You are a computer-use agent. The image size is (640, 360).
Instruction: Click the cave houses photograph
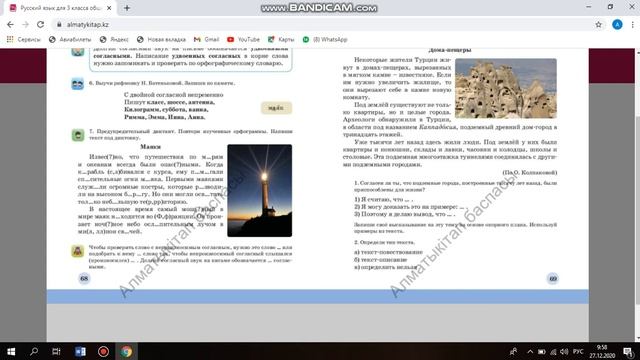tap(506, 88)
